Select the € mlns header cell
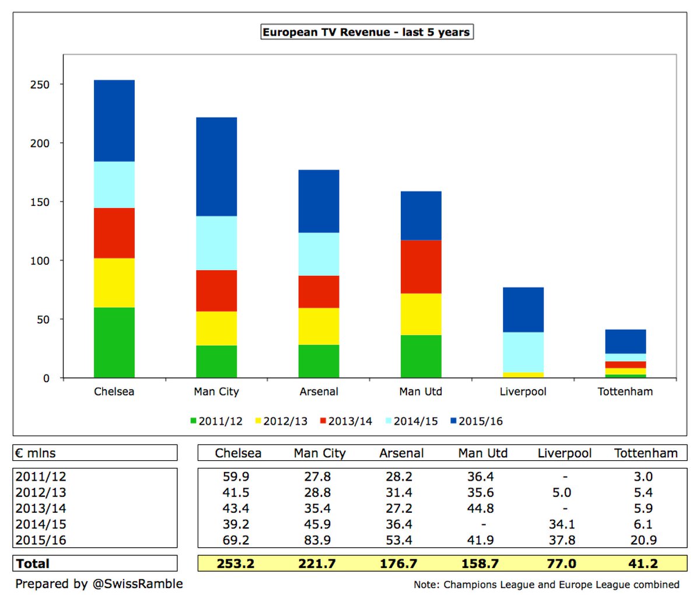 click(x=95, y=453)
